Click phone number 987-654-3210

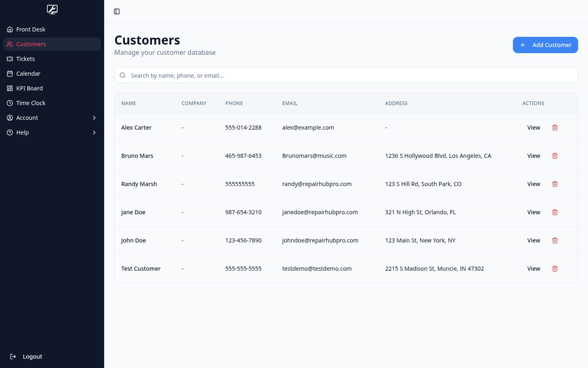[x=243, y=212]
